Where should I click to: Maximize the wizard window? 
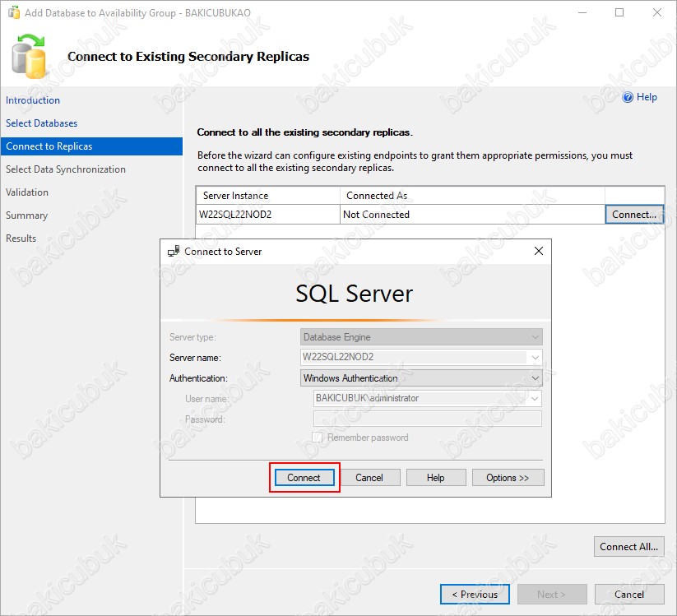point(619,12)
